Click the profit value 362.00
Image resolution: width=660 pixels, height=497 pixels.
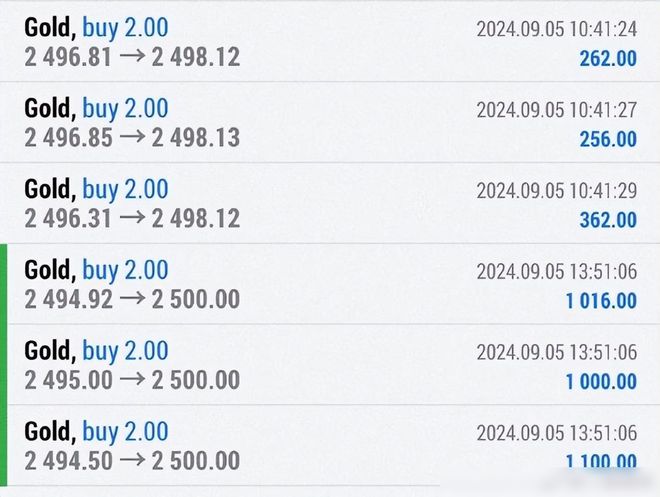(608, 220)
